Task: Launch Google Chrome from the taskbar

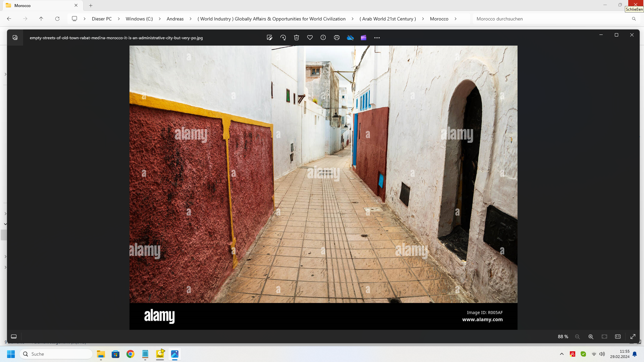Action: (130, 354)
